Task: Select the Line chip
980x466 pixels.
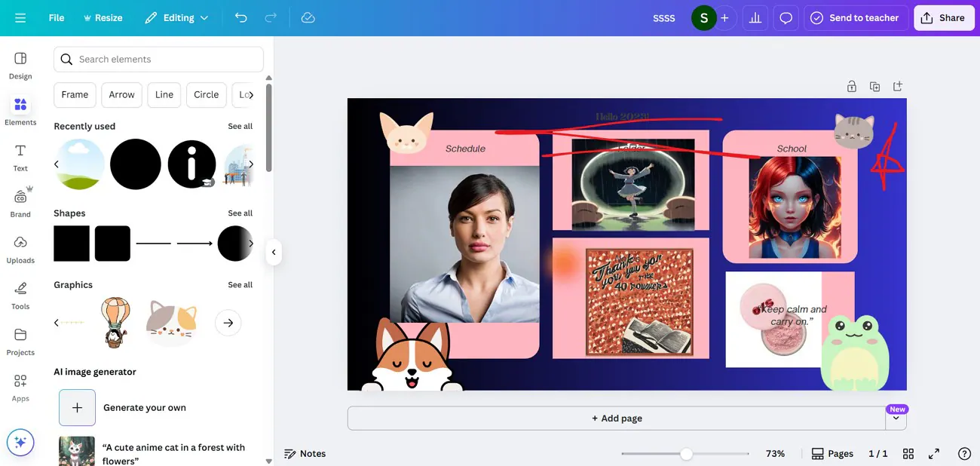Action: click(164, 95)
